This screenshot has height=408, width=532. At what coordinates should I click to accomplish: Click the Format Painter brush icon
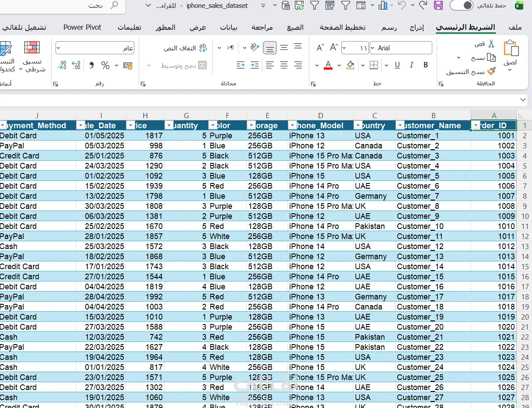(x=492, y=71)
